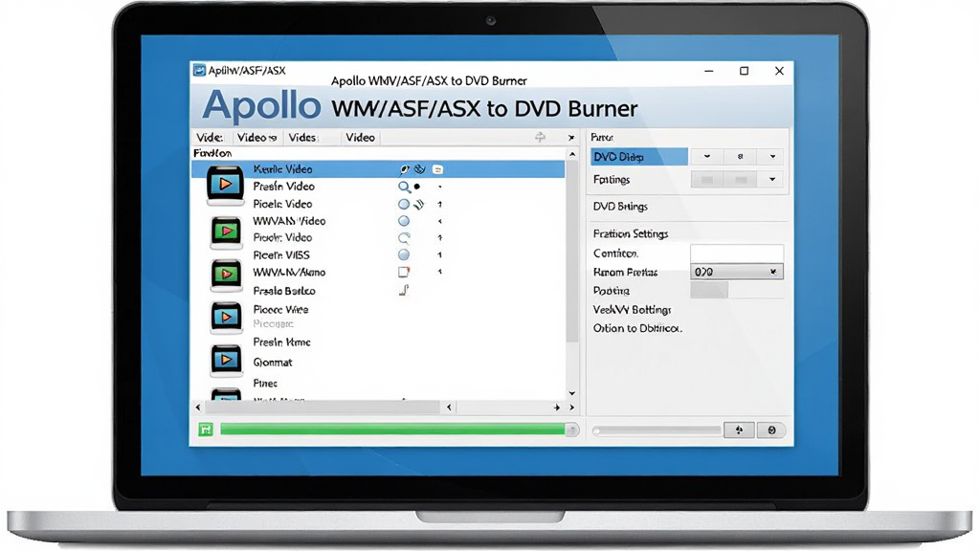The image size is (980, 551).
Task: Close the video list panel with its small X
Action: click(571, 138)
